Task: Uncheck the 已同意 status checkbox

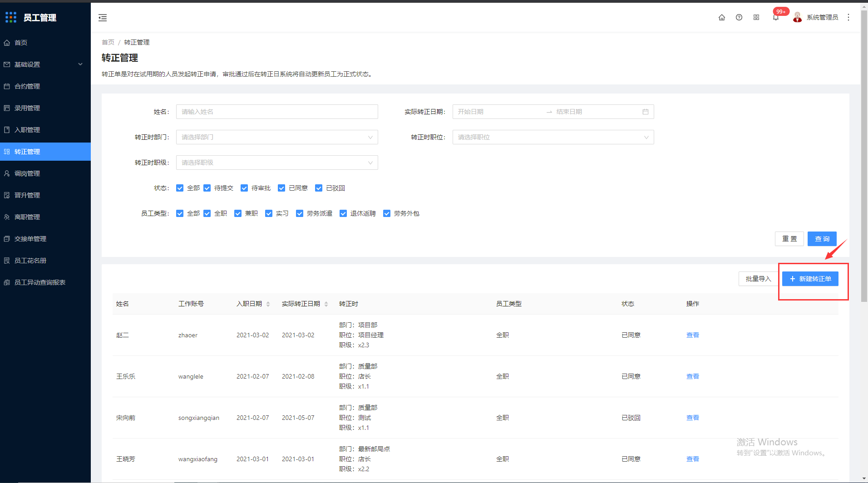Action: pos(281,188)
